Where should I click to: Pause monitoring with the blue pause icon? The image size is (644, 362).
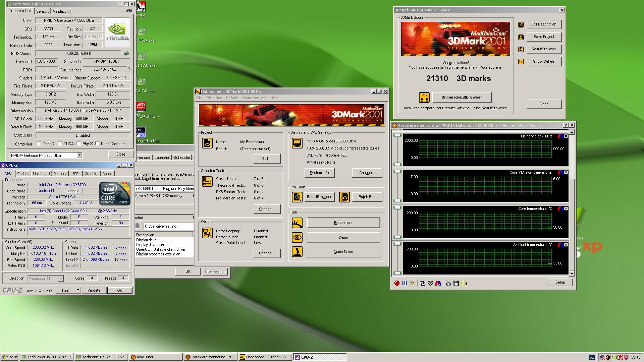point(405,283)
